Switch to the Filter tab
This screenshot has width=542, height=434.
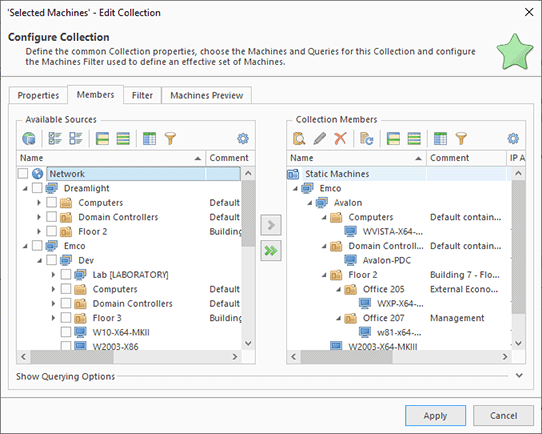(142, 95)
